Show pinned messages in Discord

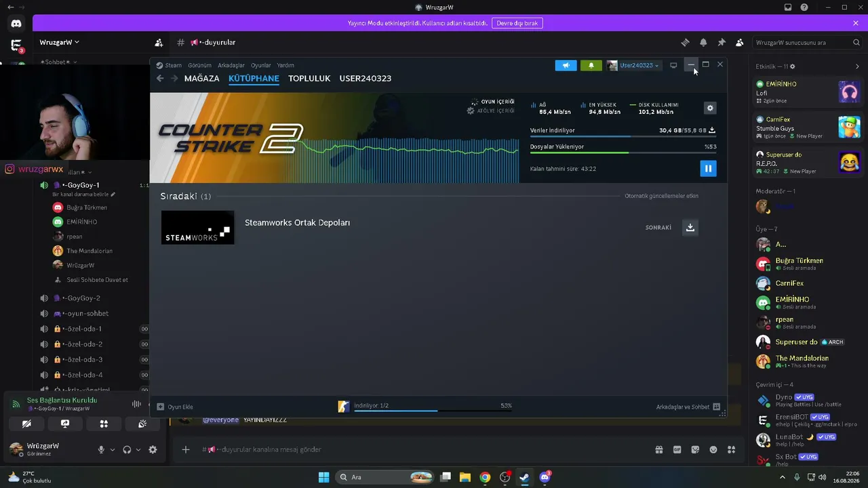point(722,43)
